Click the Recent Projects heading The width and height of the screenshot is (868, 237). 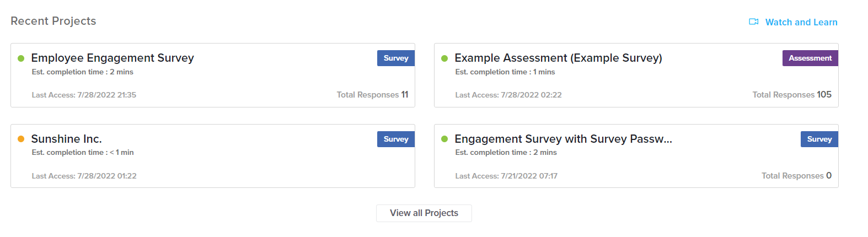tap(53, 21)
